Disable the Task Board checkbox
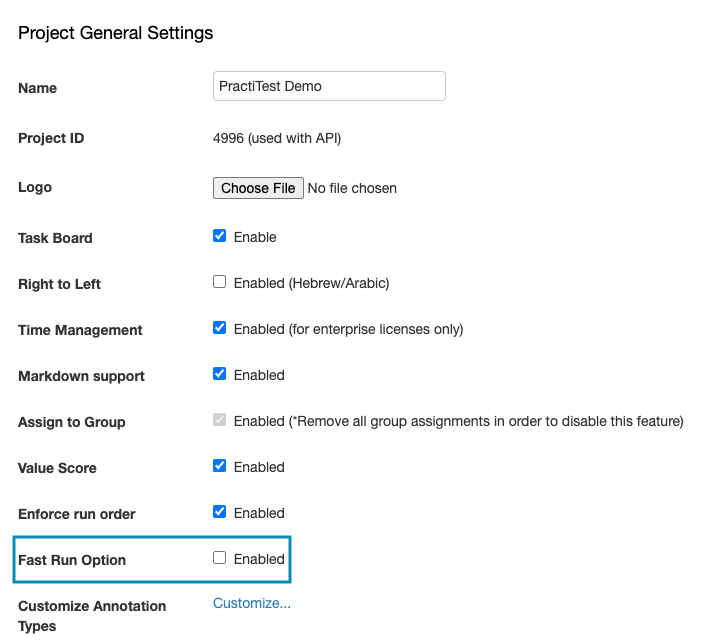This screenshot has width=726, height=641. [x=220, y=237]
